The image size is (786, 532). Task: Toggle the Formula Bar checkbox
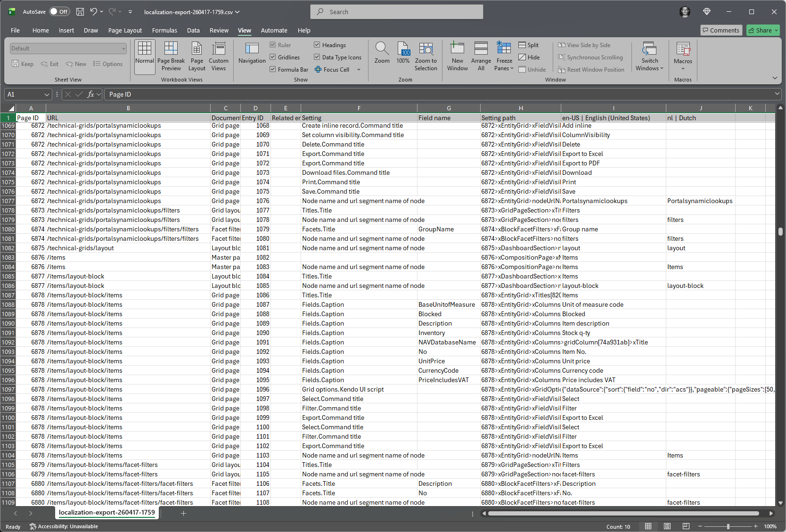[273, 69]
